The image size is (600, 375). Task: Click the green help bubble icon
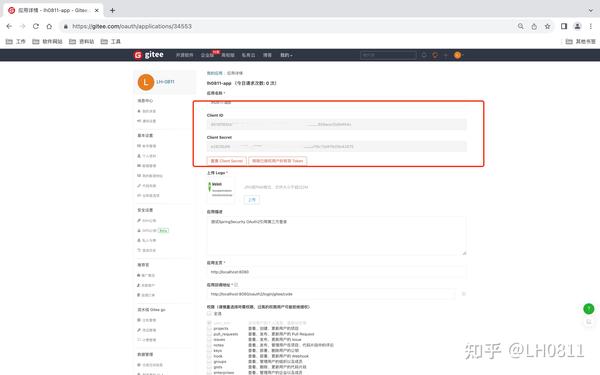589,308
